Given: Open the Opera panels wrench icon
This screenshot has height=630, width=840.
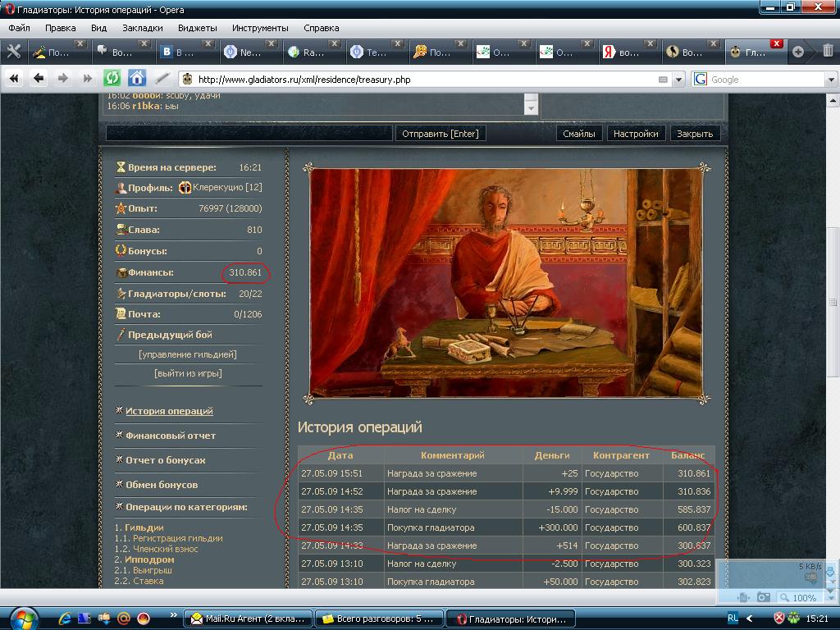Looking at the screenshot, I should [x=13, y=52].
